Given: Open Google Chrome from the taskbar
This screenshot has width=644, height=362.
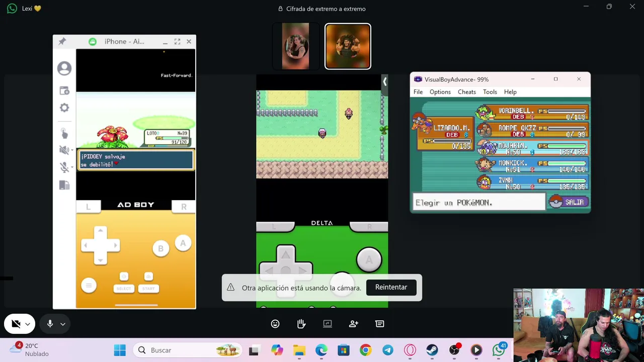Looking at the screenshot, I should (366, 350).
